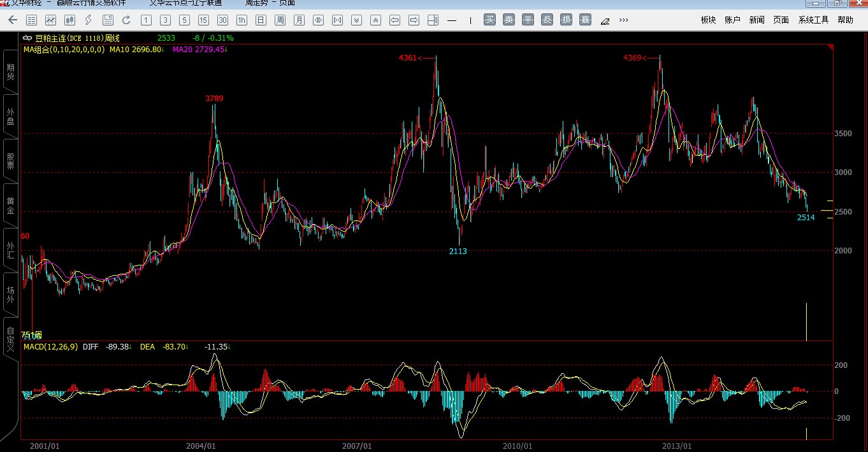The image size is (868, 452).
Task: Open the 系统工具 menu
Action: pos(813,20)
